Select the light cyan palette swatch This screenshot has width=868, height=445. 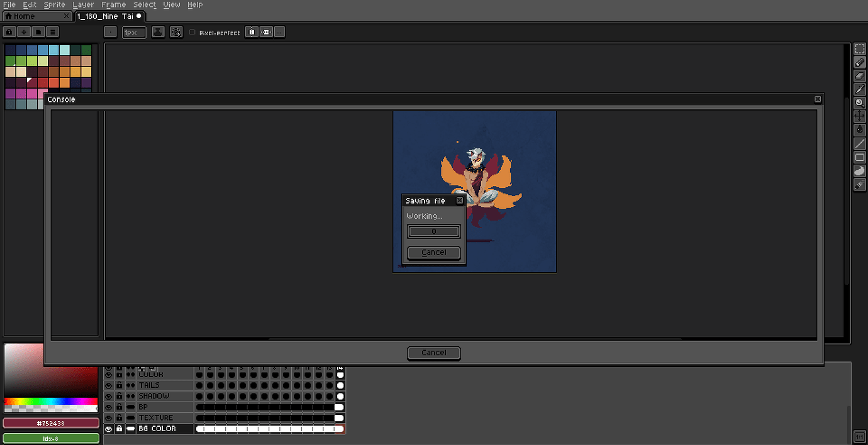click(x=64, y=50)
